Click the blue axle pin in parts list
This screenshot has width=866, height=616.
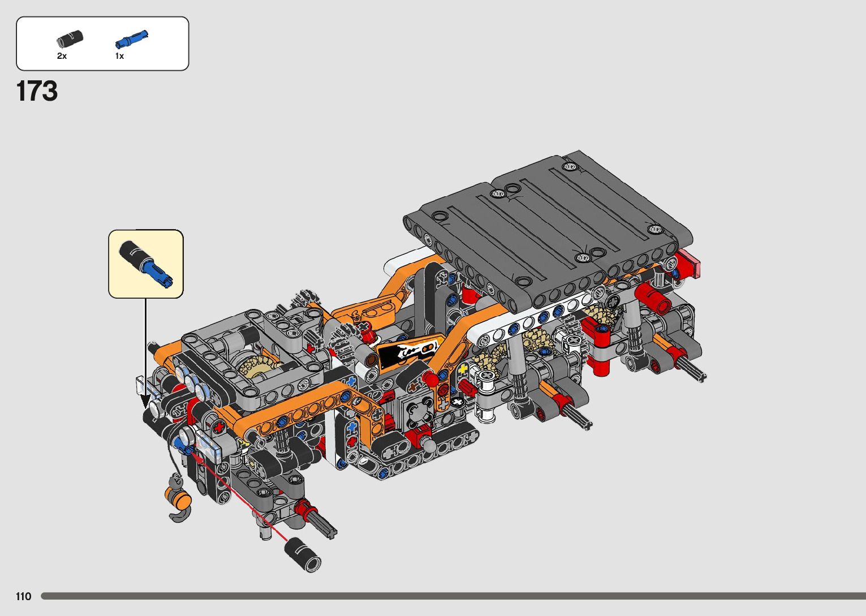[x=131, y=40]
